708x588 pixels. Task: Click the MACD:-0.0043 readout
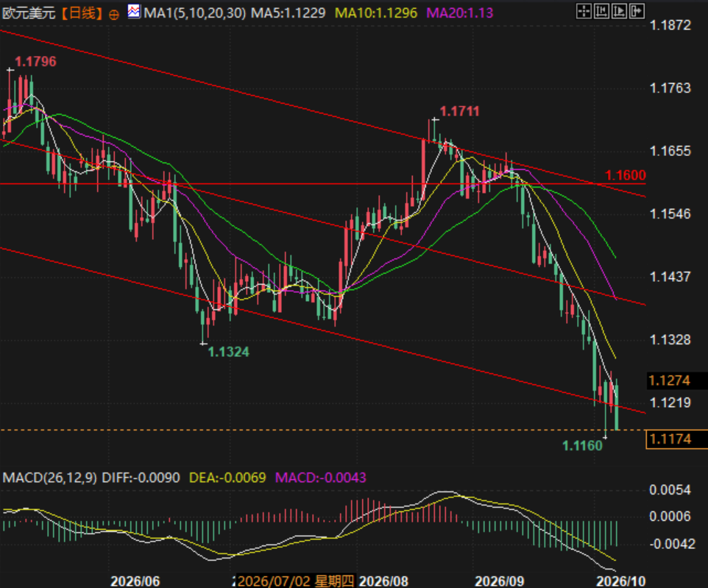point(321,478)
